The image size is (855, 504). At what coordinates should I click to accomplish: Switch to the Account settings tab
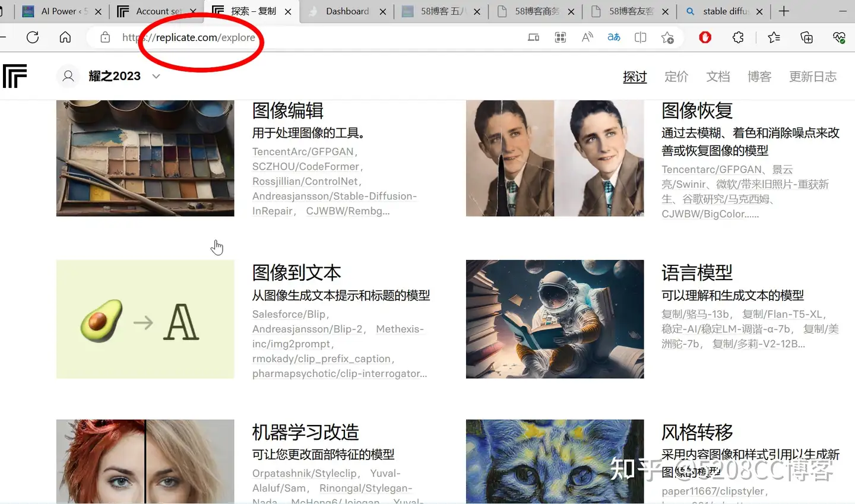point(156,11)
